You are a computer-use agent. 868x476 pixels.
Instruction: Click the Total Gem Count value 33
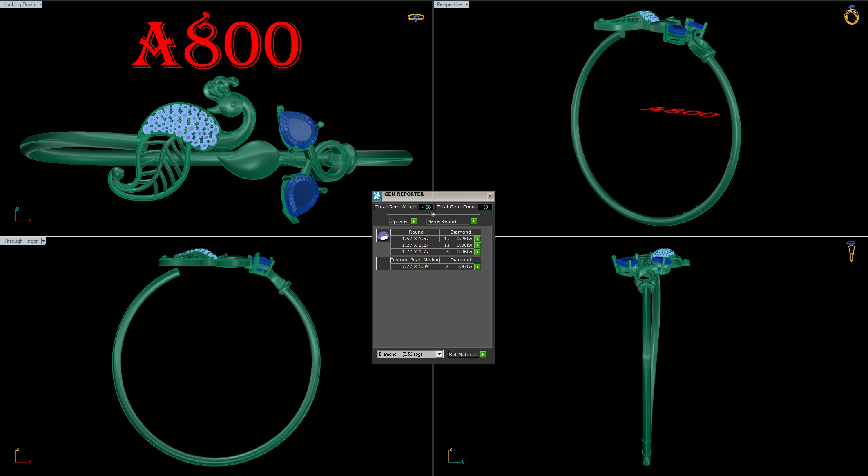pos(485,207)
